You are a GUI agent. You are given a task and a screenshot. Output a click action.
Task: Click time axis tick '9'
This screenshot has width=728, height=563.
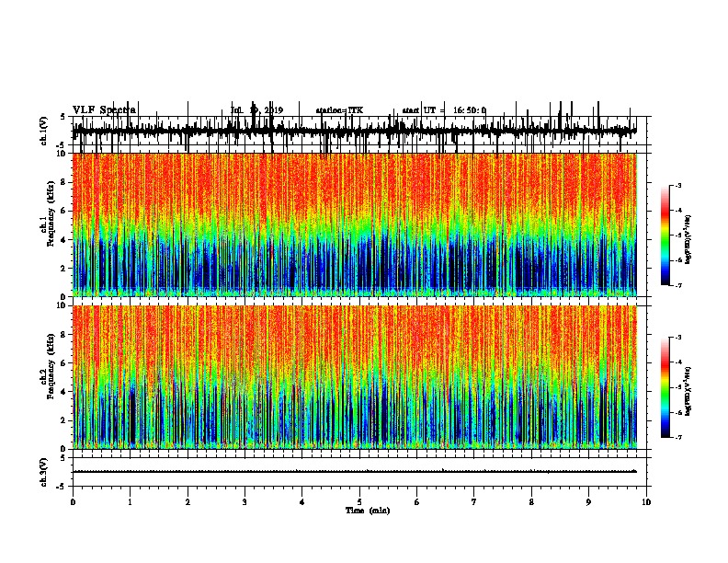pyautogui.click(x=588, y=502)
